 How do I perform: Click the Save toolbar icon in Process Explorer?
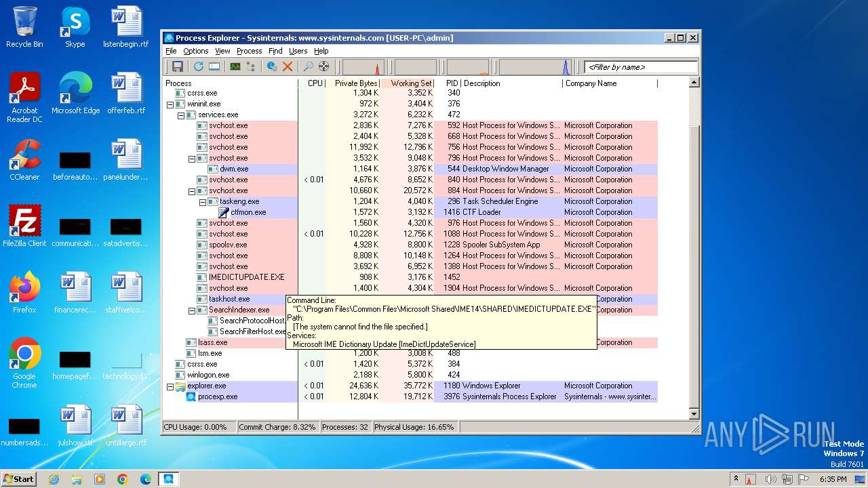(x=178, y=66)
